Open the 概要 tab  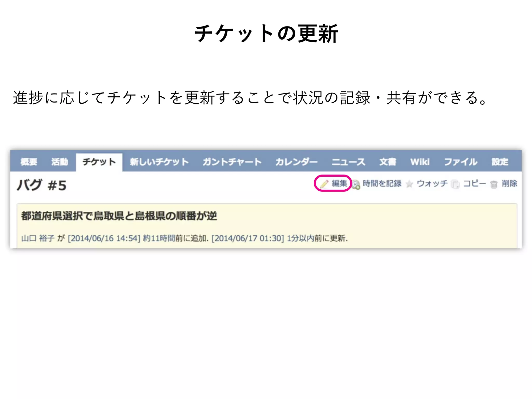[29, 162]
